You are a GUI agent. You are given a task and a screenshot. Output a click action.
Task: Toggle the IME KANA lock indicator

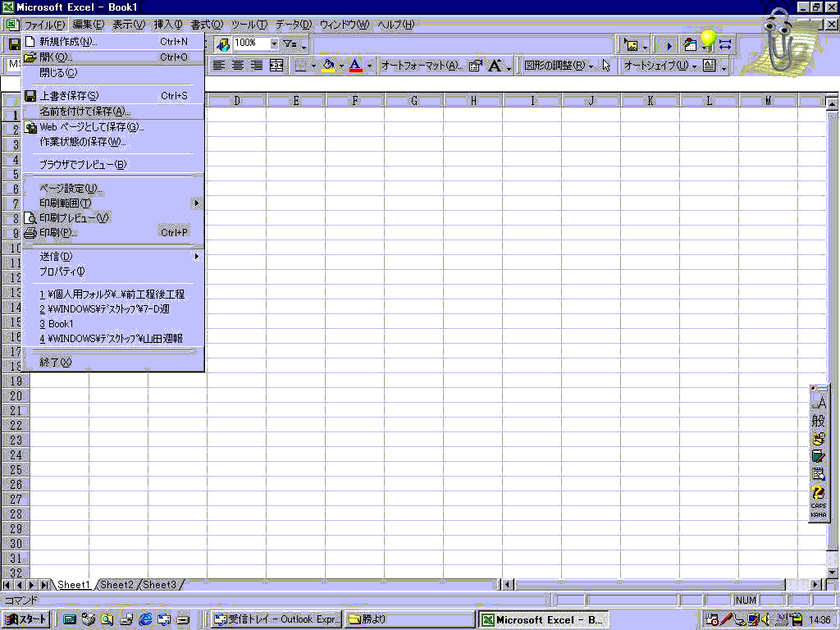tap(819, 515)
